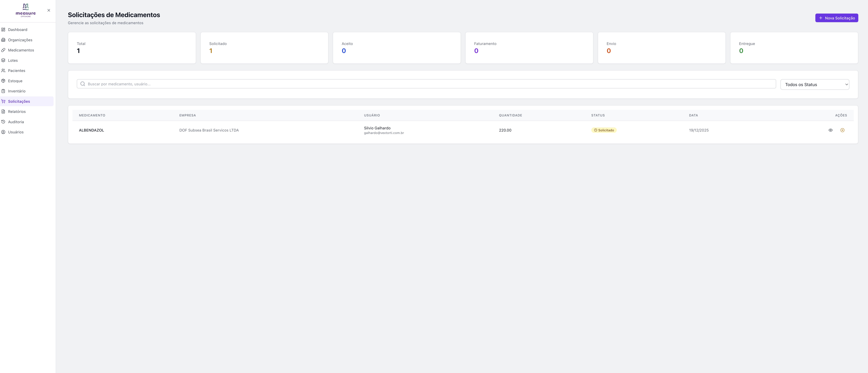Click the Solicitado status badge
This screenshot has width=868, height=373.
[x=603, y=130]
